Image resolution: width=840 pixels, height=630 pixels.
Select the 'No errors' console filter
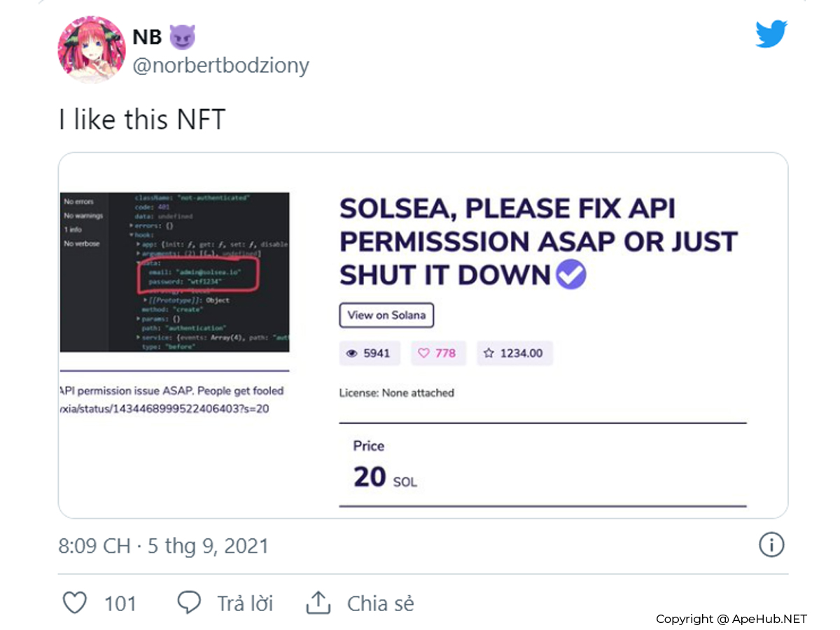[x=78, y=202]
